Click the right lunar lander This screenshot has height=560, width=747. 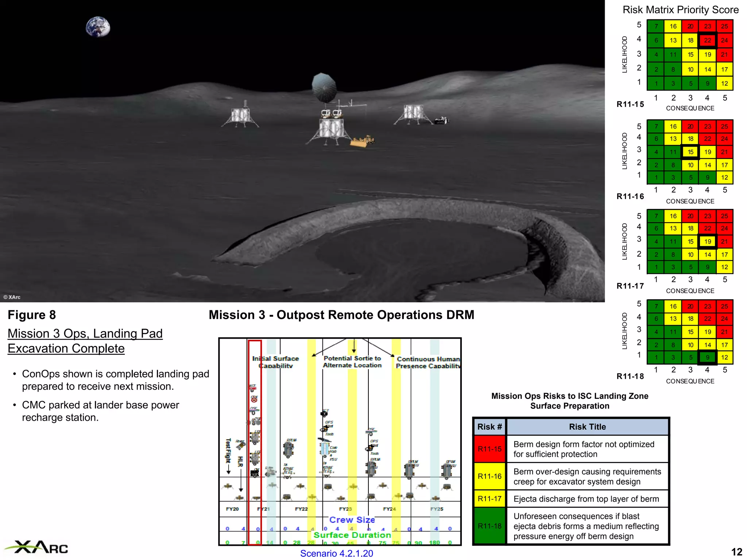413,114
